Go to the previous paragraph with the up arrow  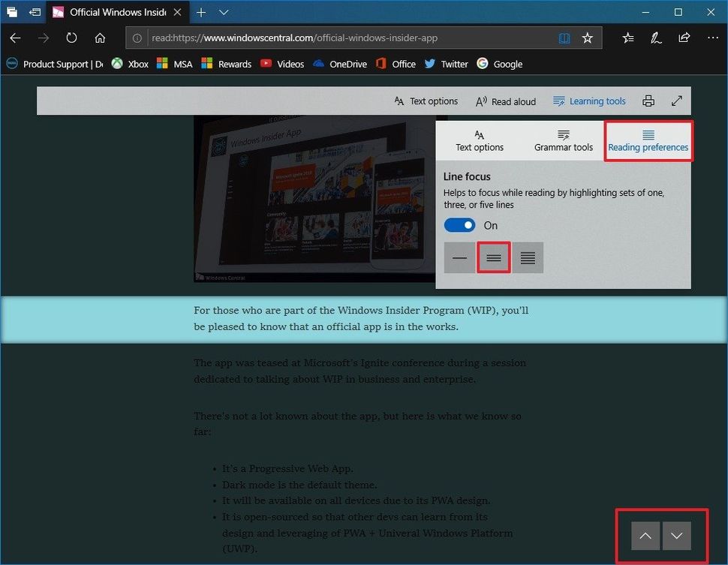[645, 536]
